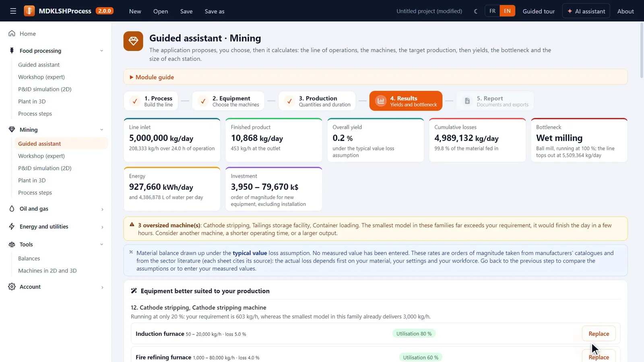Image resolution: width=644 pixels, height=362 pixels.
Task: Replace with Induction furnace
Action: [599, 333]
